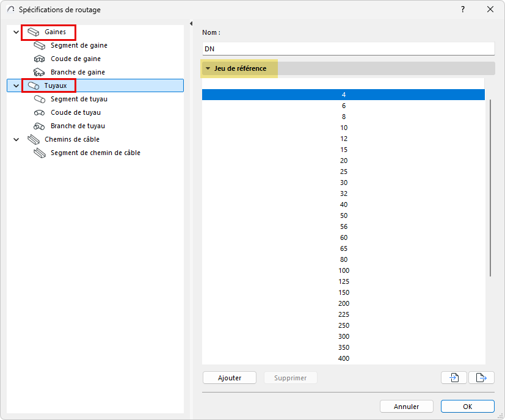Image resolution: width=505 pixels, height=420 pixels.
Task: Click the Segment de gaine icon
Action: point(39,45)
